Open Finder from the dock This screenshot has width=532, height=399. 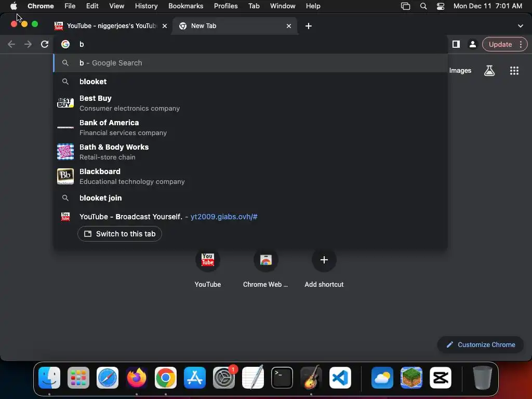[49, 378]
